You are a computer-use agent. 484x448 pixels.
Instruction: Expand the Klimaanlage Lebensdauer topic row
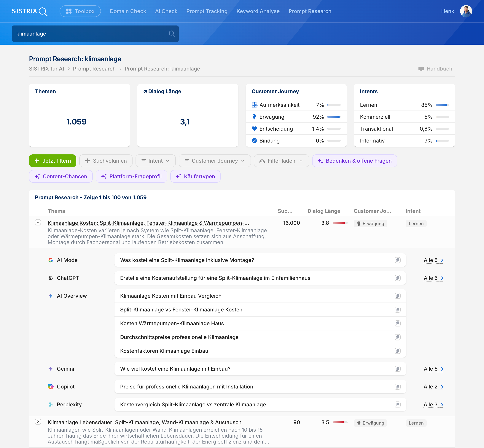point(38,422)
